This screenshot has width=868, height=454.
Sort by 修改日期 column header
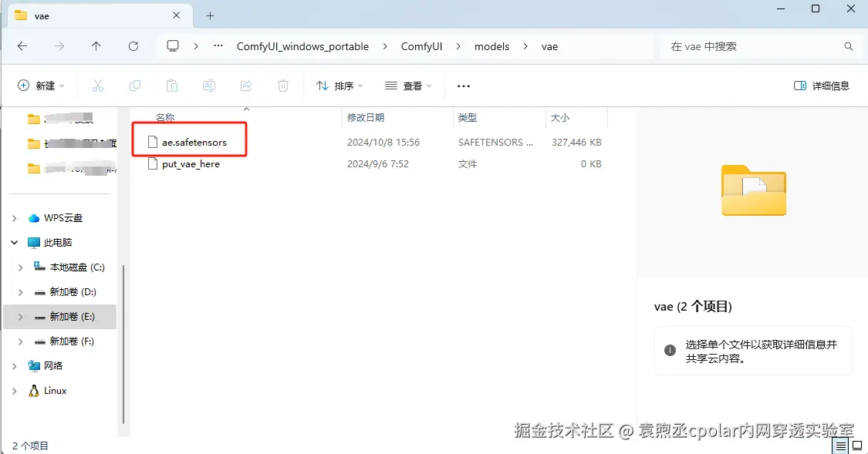366,117
